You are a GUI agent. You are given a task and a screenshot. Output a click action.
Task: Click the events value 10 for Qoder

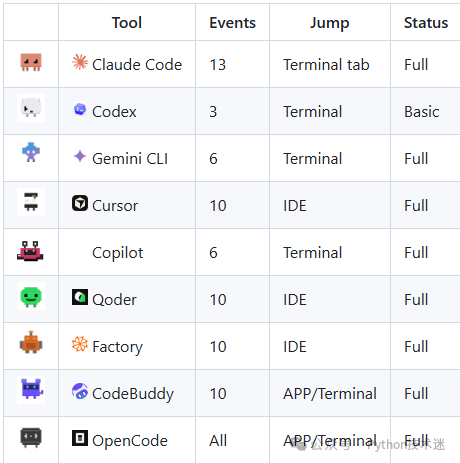[x=218, y=300]
